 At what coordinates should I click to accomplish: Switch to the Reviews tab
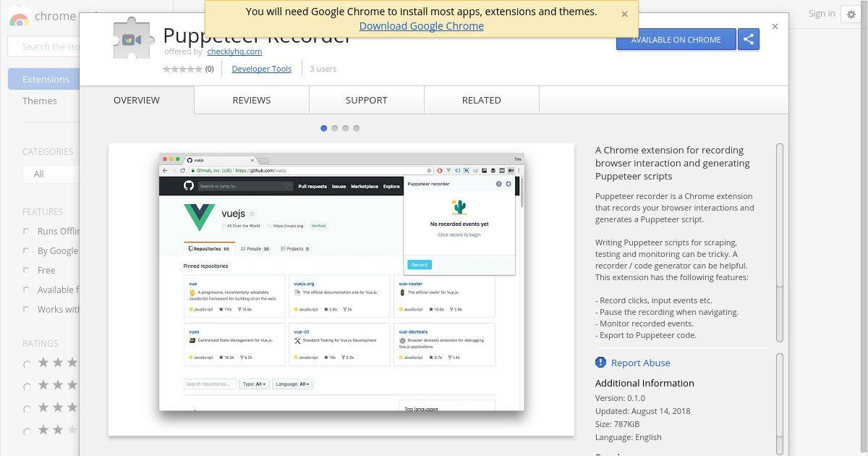tap(252, 100)
